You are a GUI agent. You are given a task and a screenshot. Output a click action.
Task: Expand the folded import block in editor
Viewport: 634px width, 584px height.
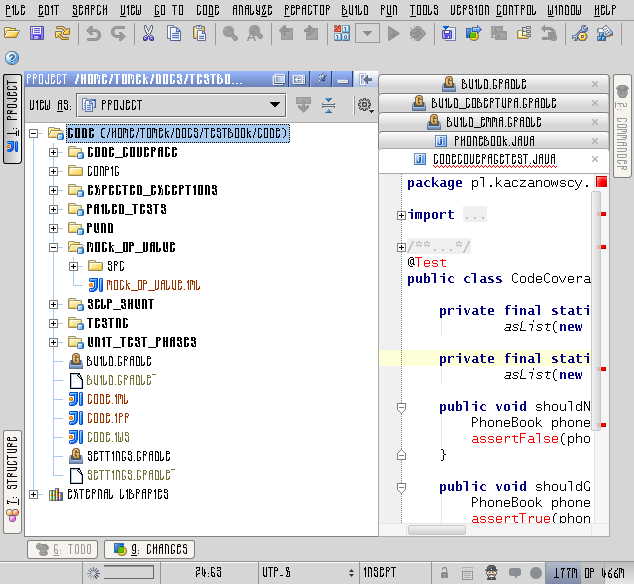401,215
